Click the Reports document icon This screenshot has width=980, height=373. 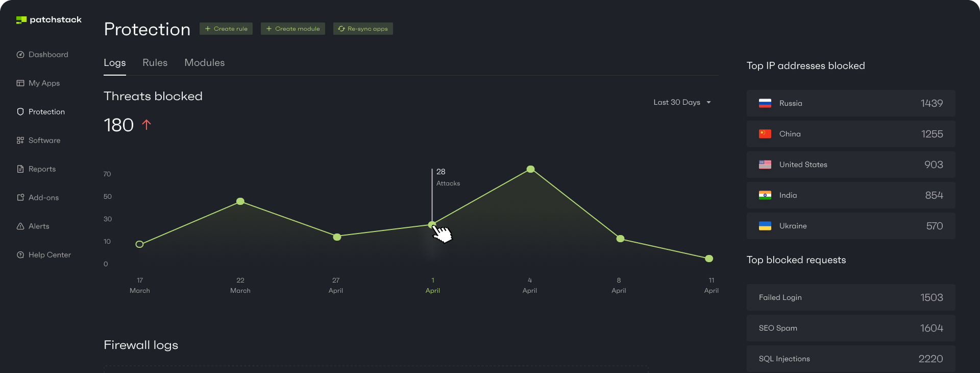20,169
